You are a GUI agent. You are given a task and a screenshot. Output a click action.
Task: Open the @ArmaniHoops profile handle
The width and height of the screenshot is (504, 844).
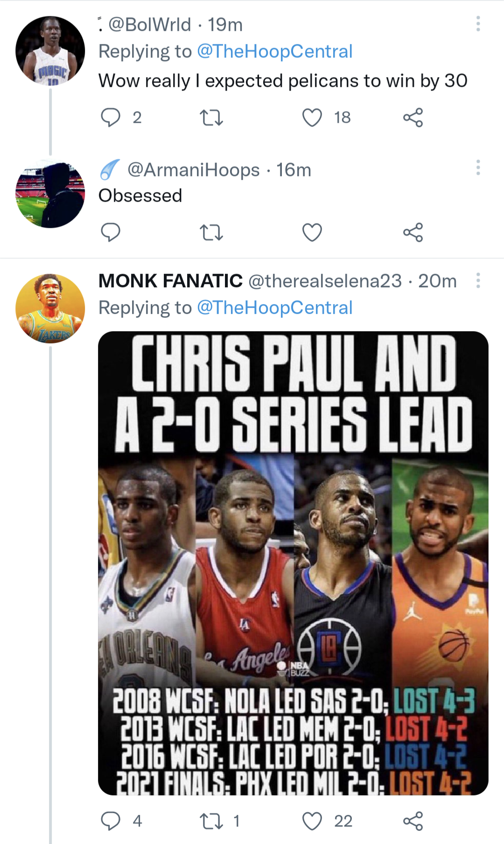tap(193, 170)
